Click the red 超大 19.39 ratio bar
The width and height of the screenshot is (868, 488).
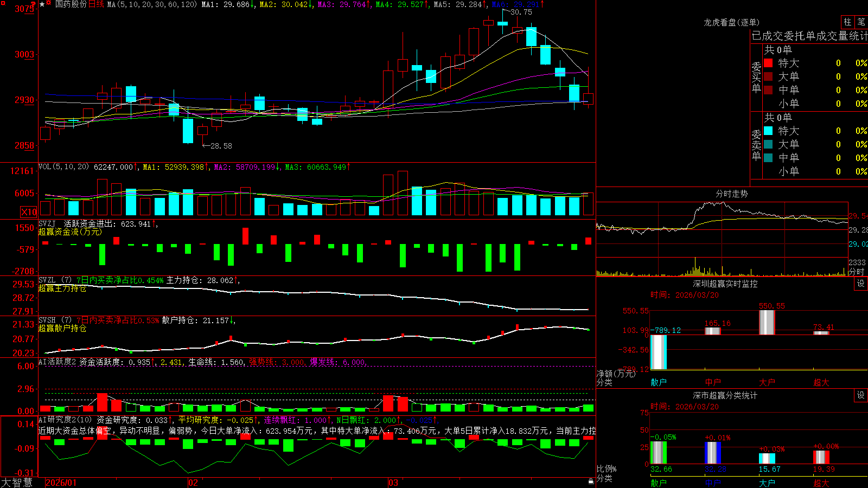click(x=821, y=457)
